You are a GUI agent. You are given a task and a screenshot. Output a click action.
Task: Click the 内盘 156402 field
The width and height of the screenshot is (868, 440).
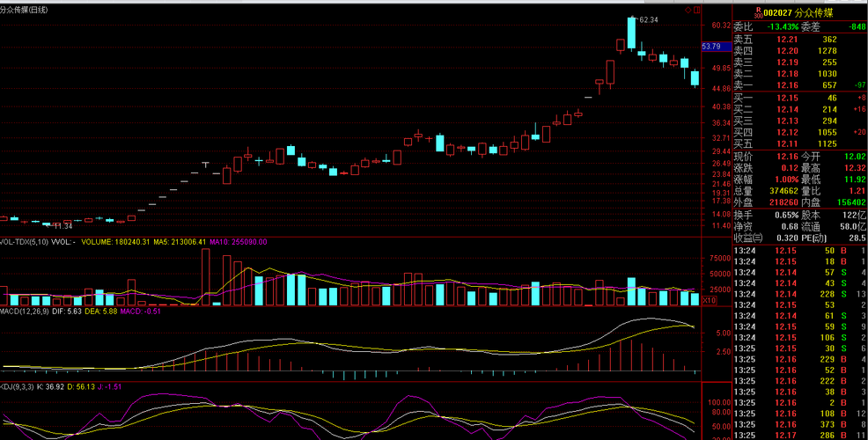coord(833,202)
